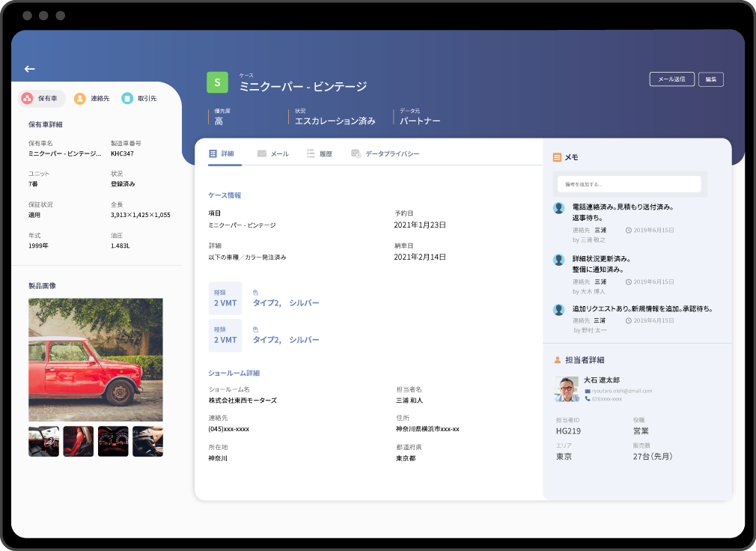Open email link ryoutaro.oishi@zmail.com
The width and height of the screenshot is (756, 551).
pyautogui.click(x=622, y=391)
